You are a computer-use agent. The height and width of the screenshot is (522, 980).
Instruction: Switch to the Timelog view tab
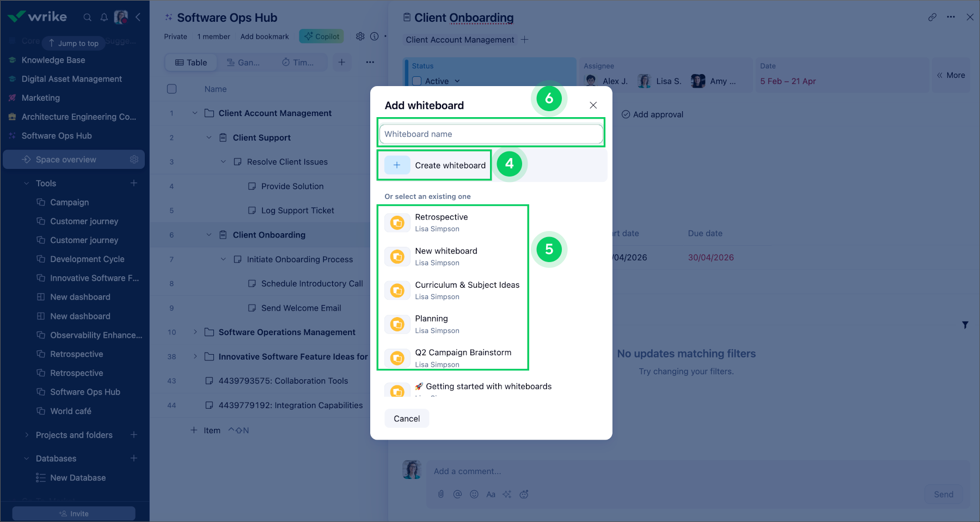298,63
